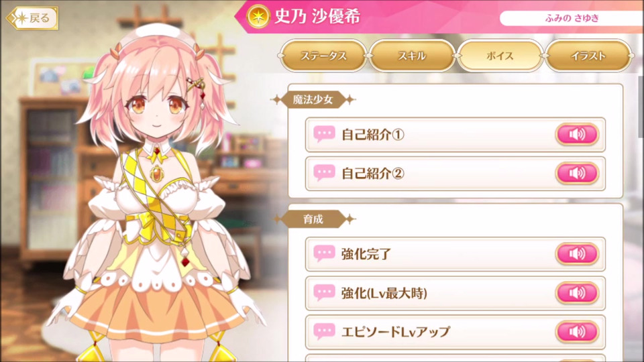Switch to the ステータス tab
Viewport: 644px width, 362px height.
click(x=323, y=56)
